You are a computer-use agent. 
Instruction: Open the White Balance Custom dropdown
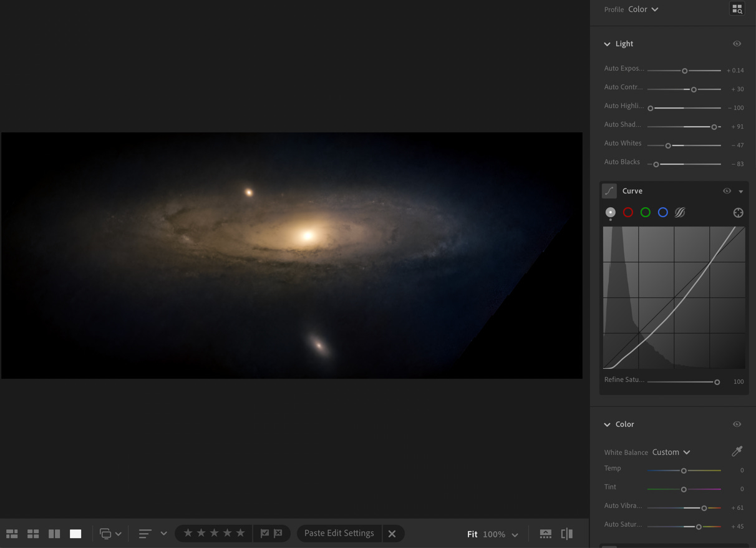pos(671,452)
